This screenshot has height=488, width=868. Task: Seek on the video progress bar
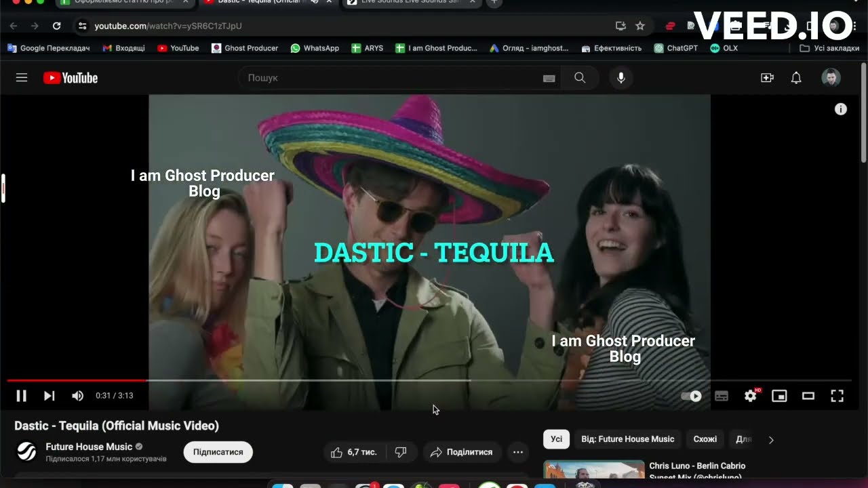tap(429, 380)
